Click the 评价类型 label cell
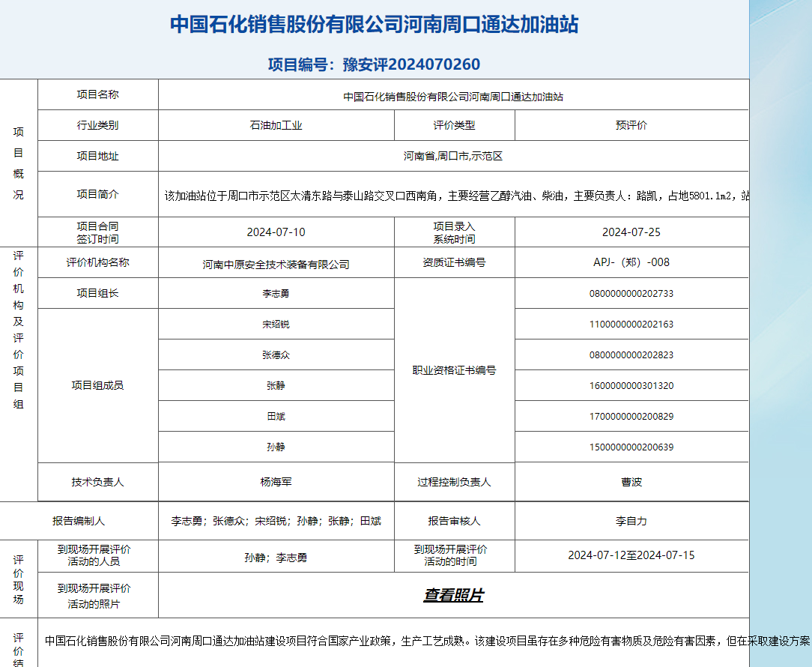Image resolution: width=812 pixels, height=667 pixels. pos(454,125)
